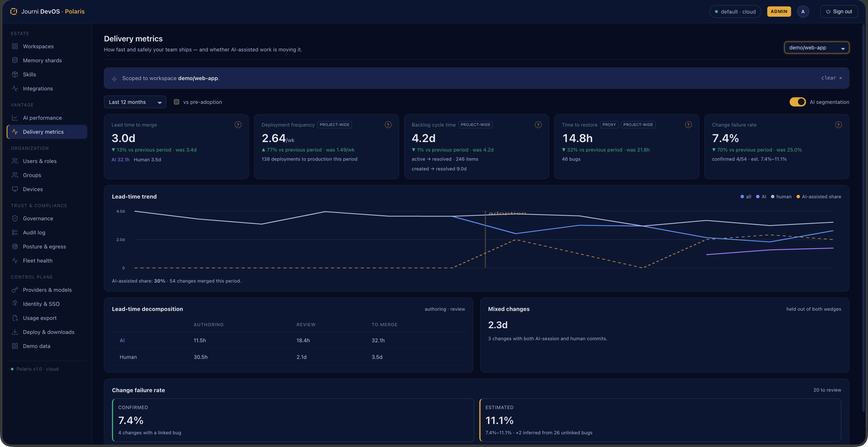The height and width of the screenshot is (447, 868).
Task: Click the user avatar A icon
Action: click(803, 11)
